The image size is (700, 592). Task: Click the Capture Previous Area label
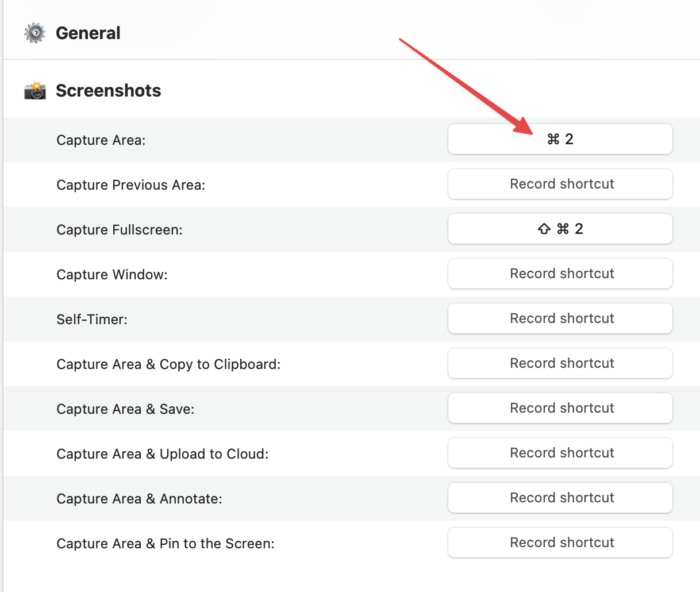click(x=130, y=185)
